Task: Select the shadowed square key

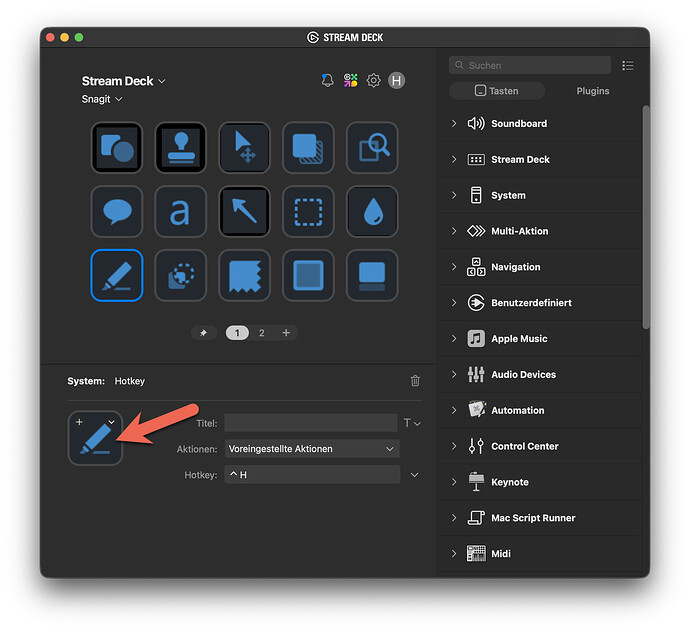Action: pos(308,147)
